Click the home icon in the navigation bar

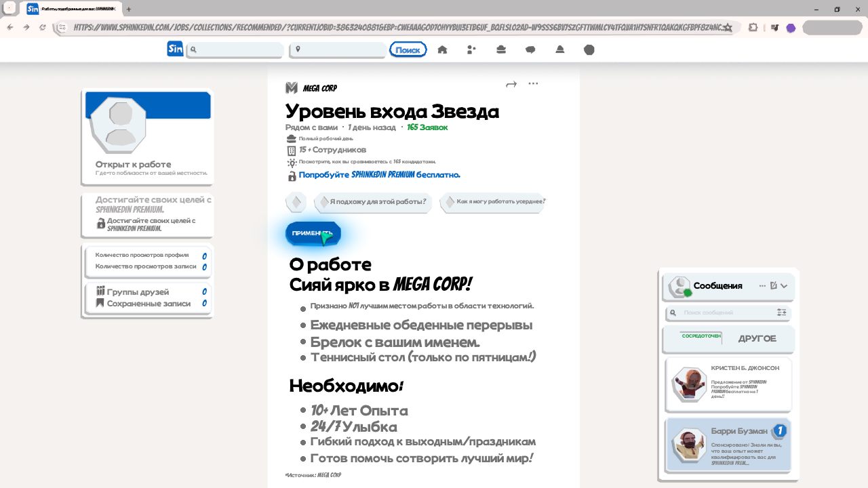pos(442,49)
